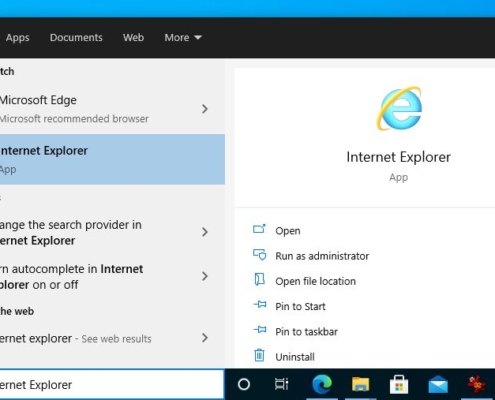The image size is (495, 400).
Task: Click the Internet Explorer title in the preview pane
Action: (398, 157)
